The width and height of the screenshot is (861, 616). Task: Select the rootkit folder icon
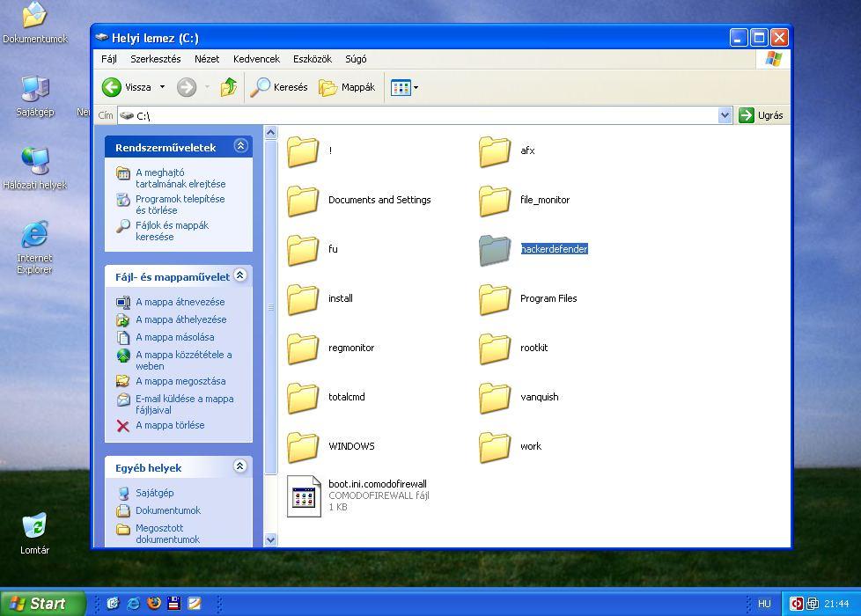tap(495, 348)
